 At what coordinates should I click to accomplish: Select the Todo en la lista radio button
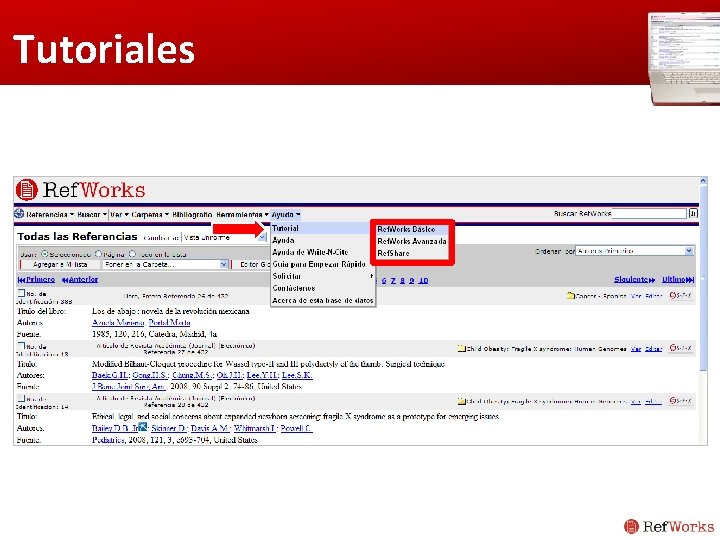(x=132, y=253)
